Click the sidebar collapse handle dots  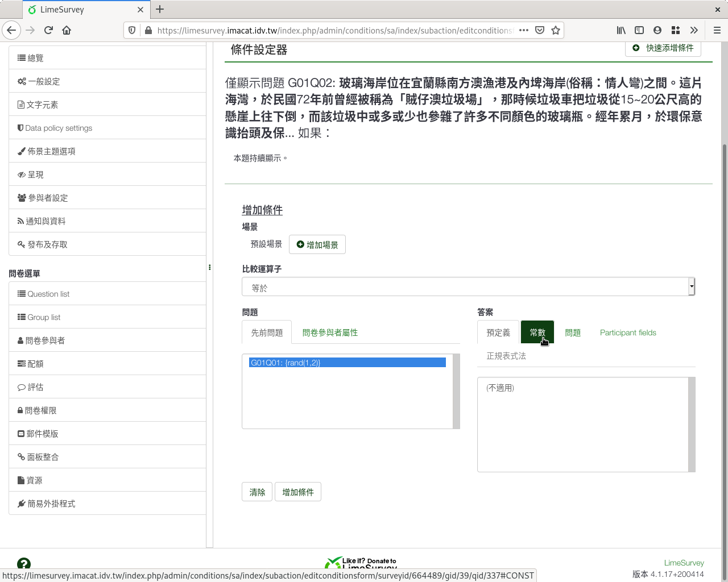click(x=209, y=267)
